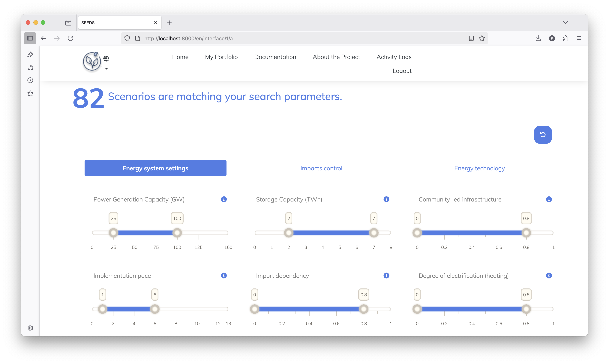
Task: Open the extensions puzzle icon
Action: [565, 38]
